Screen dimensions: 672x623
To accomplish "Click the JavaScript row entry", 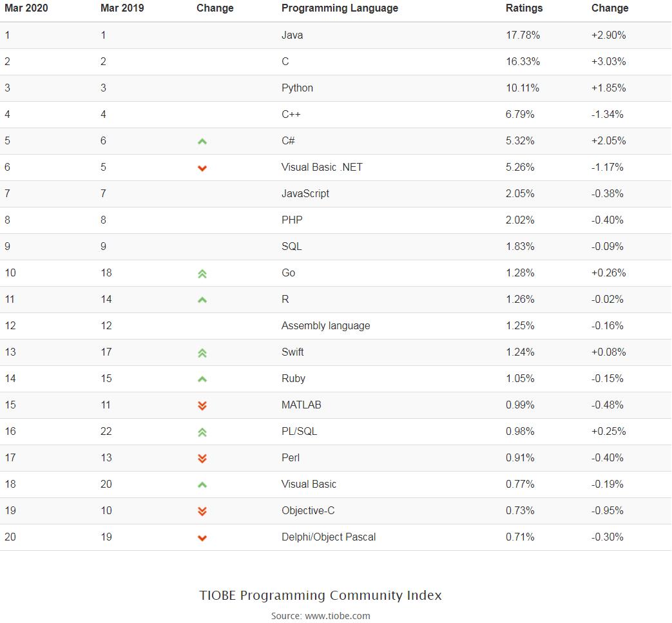I will point(305,194).
